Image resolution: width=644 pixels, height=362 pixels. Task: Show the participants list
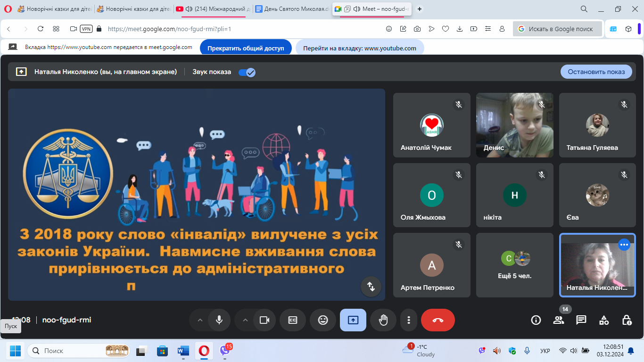[x=559, y=320]
